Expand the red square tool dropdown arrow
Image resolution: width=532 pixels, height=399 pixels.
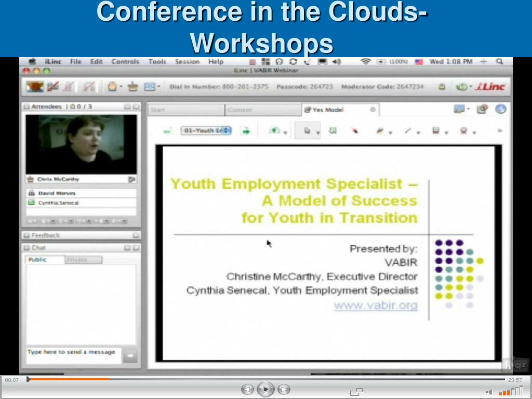point(446,132)
